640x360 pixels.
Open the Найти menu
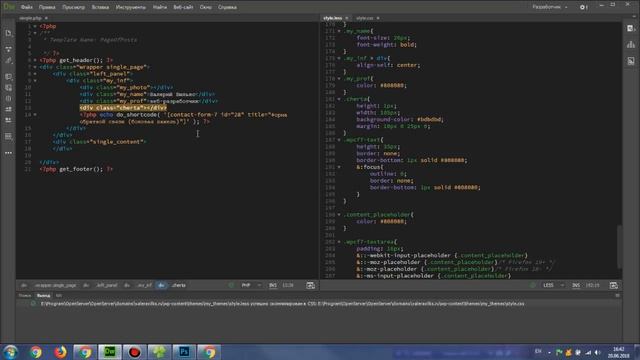[x=160, y=7]
